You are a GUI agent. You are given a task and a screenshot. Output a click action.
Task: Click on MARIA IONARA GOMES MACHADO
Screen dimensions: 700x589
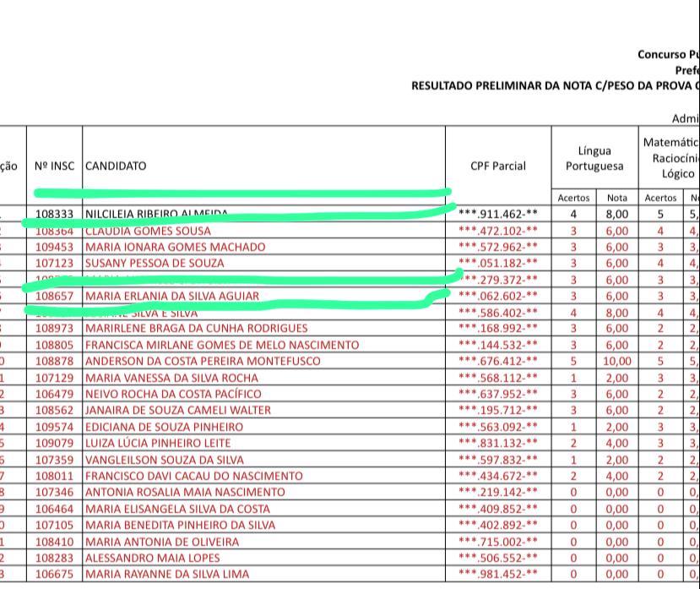pyautogui.click(x=176, y=247)
